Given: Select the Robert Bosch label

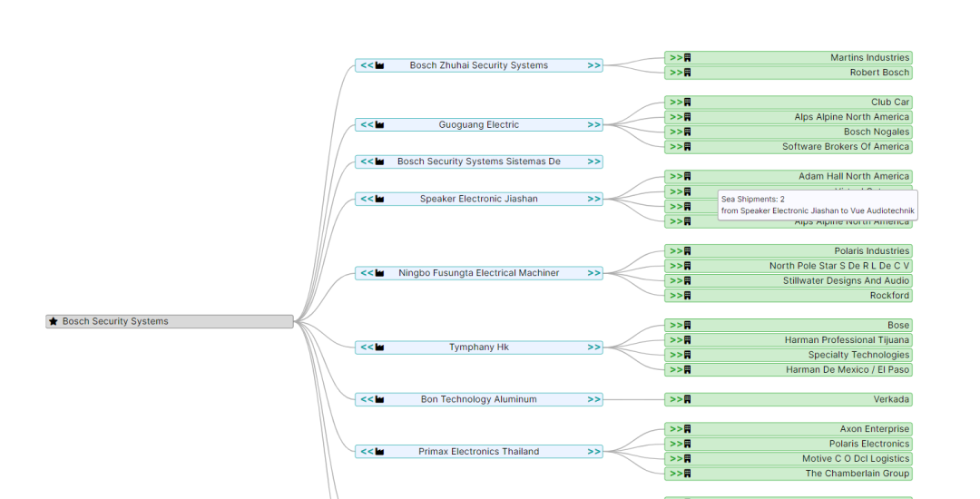Looking at the screenshot, I should click(x=880, y=73).
